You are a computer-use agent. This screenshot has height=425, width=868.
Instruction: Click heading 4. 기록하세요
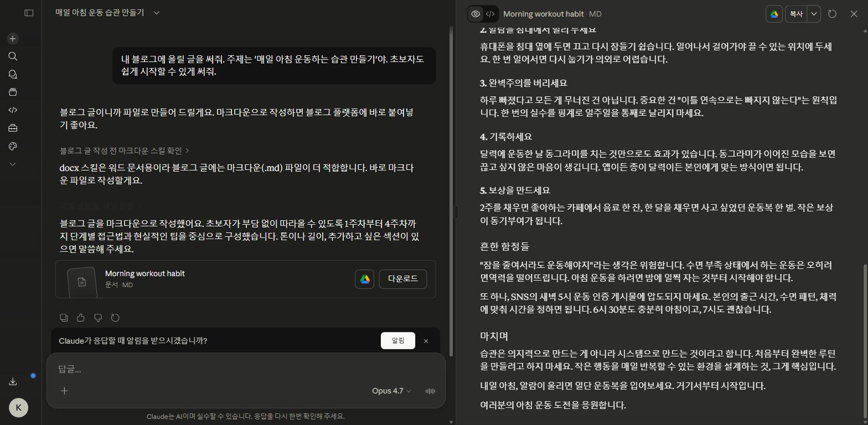coord(506,137)
